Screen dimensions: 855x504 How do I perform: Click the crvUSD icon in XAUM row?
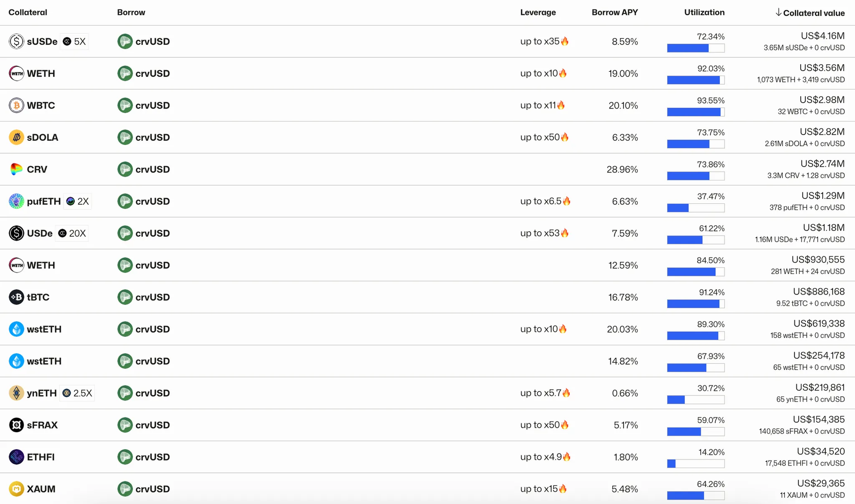125,489
